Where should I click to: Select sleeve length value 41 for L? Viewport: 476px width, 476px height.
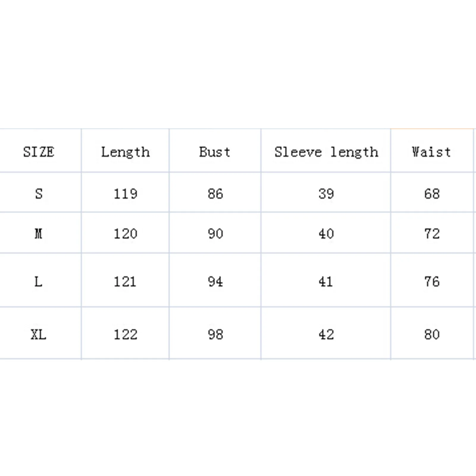coord(326,282)
